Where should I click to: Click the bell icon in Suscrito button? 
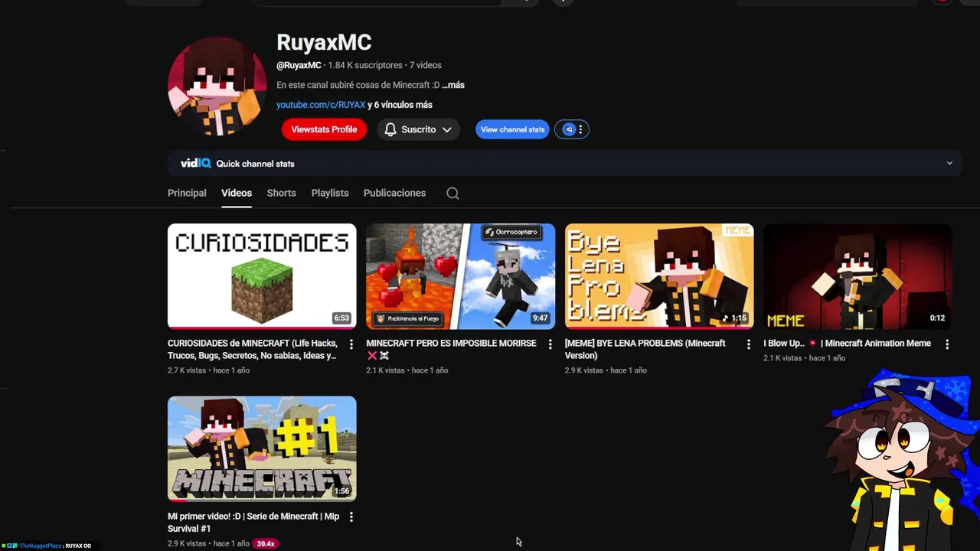(x=390, y=129)
